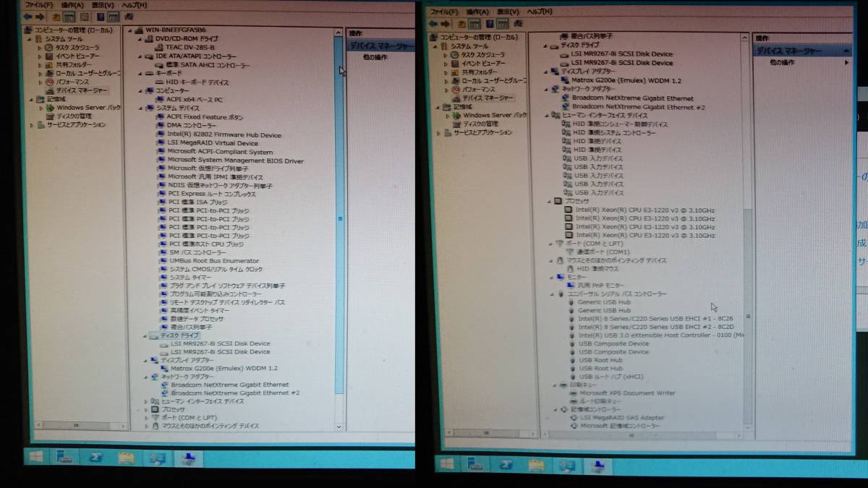Select 通信ポート (COM1) device
This screenshot has width=868, height=488.
603,252
